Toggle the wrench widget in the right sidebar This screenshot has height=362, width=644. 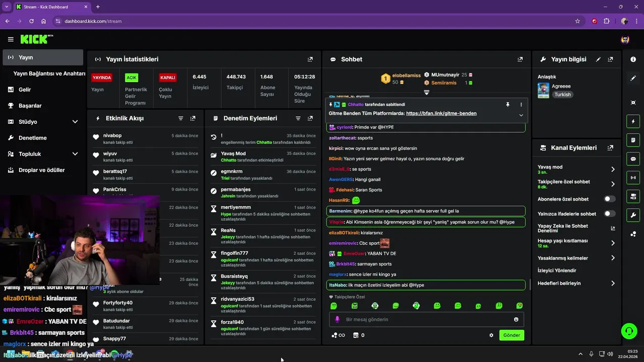[x=633, y=215]
